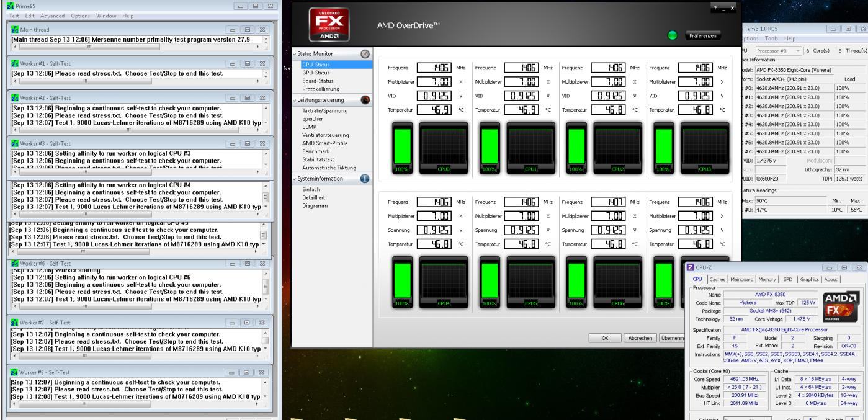Open the Options menu in Prime95
Screen dimensions: 868x420
click(x=81, y=15)
